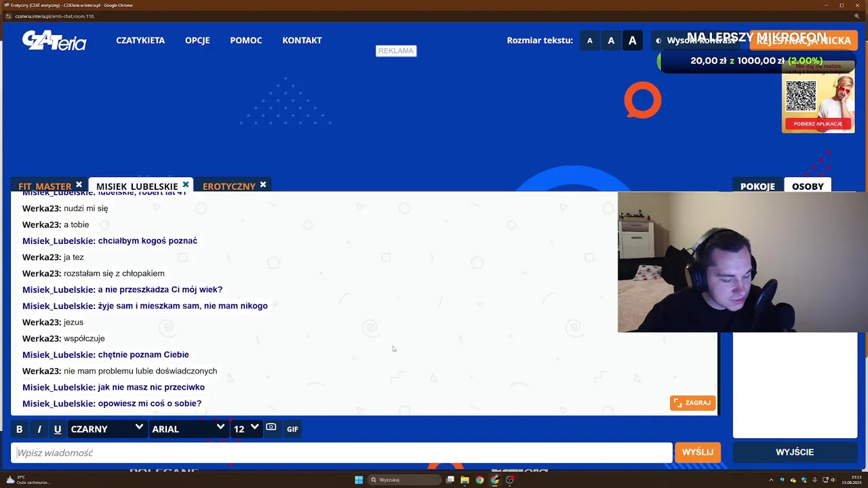Image resolution: width=868 pixels, height=488 pixels.
Task: Open the GIF picker
Action: (x=292, y=429)
